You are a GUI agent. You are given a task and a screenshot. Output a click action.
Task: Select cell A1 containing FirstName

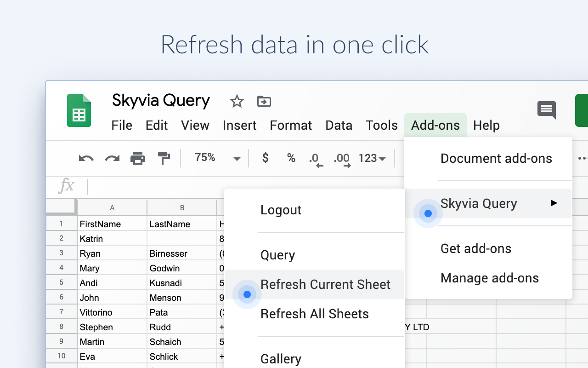click(x=112, y=224)
